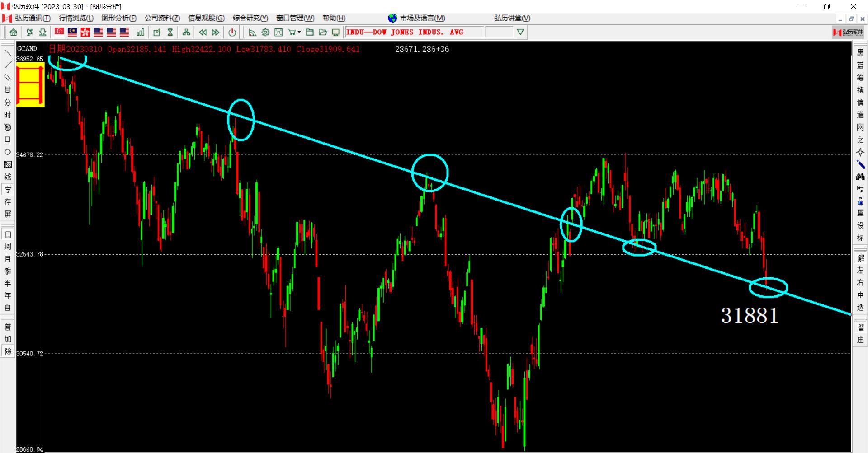Image resolution: width=868 pixels, height=453 pixels.
Task: Select the rectangle drawing tool
Action: pos(8,140)
